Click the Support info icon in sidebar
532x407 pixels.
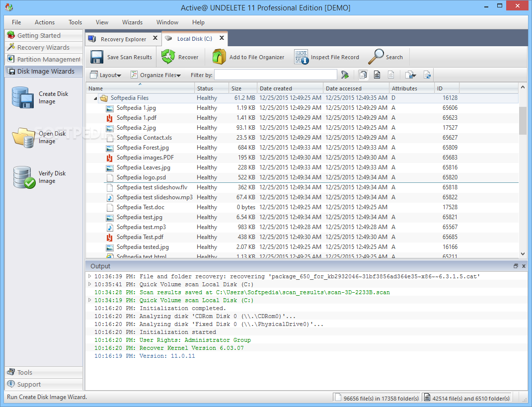click(11, 384)
